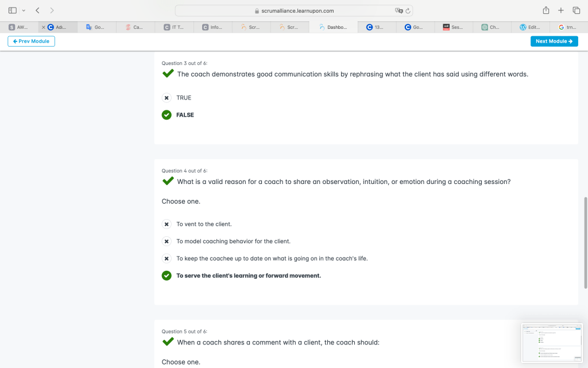Show the tab overview icon
Screen dimensions: 588x368
pyautogui.click(x=576, y=10)
